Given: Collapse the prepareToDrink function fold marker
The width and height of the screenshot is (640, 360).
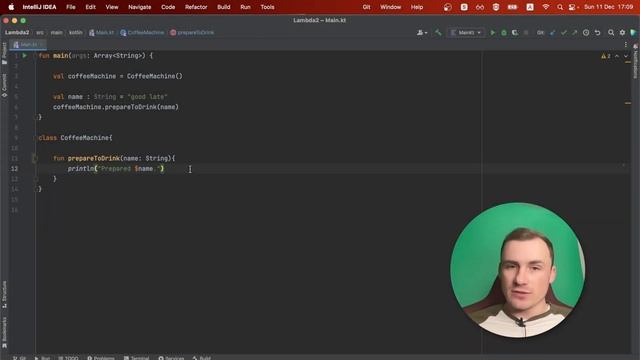Looking at the screenshot, I should 36,158.
